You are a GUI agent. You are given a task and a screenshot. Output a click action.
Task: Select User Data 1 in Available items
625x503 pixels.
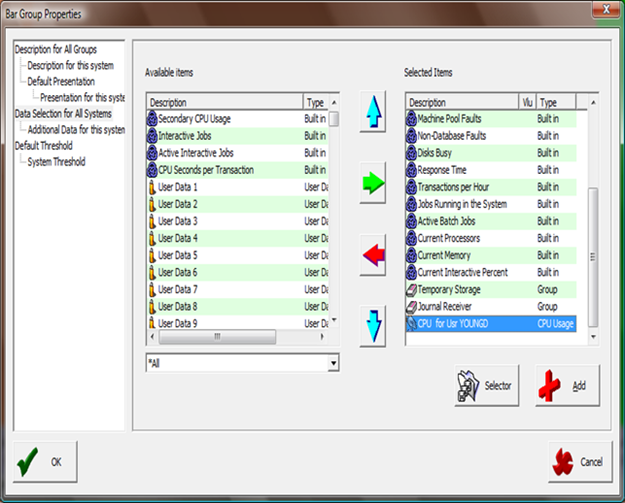[178, 187]
